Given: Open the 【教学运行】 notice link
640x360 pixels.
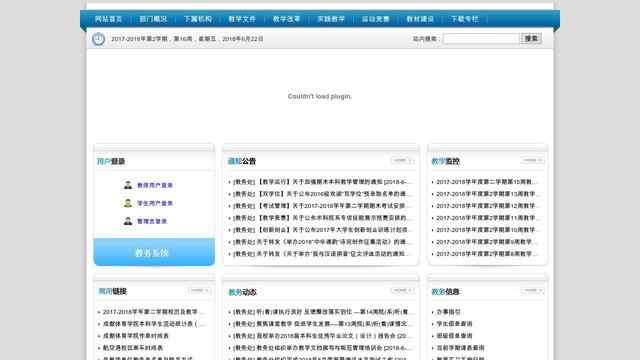Looking at the screenshot, I should pyautogui.click(x=322, y=182).
